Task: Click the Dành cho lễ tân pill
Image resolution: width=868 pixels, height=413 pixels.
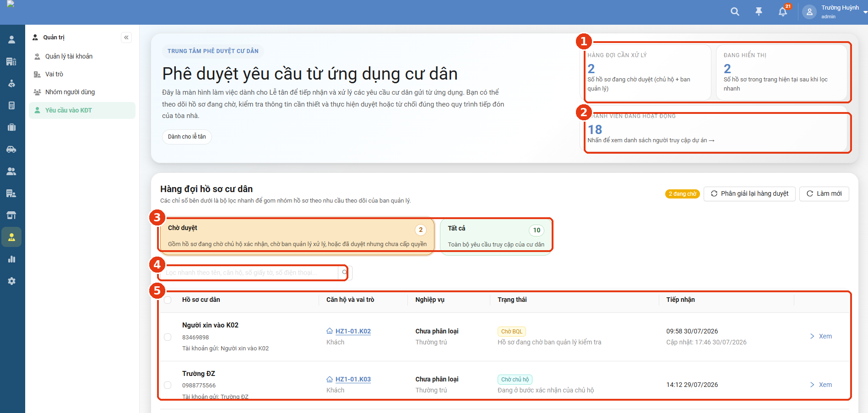Action: (187, 137)
